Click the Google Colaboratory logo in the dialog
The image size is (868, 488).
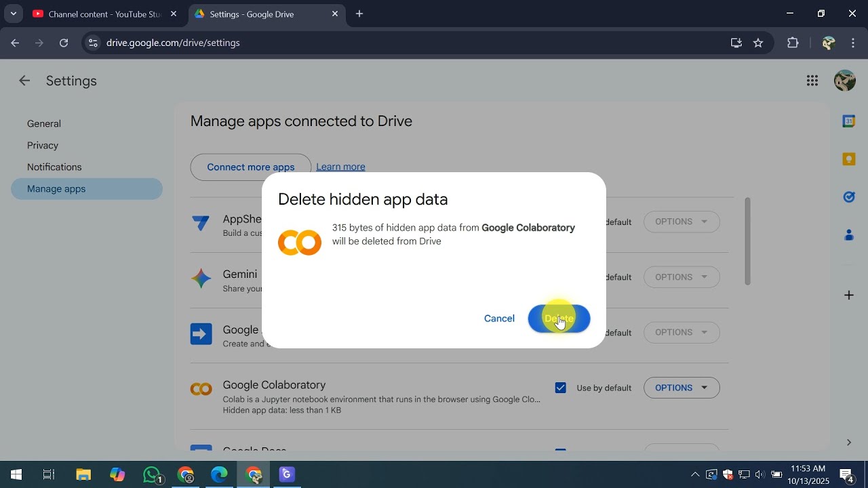(300, 242)
